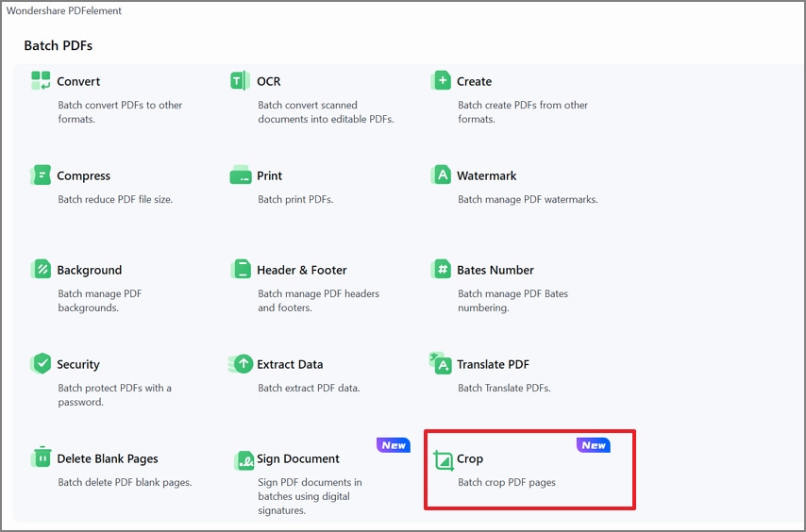The width and height of the screenshot is (806, 532).
Task: Click 'Batch manage PDF Bates numbering.' text
Action: coord(513,300)
